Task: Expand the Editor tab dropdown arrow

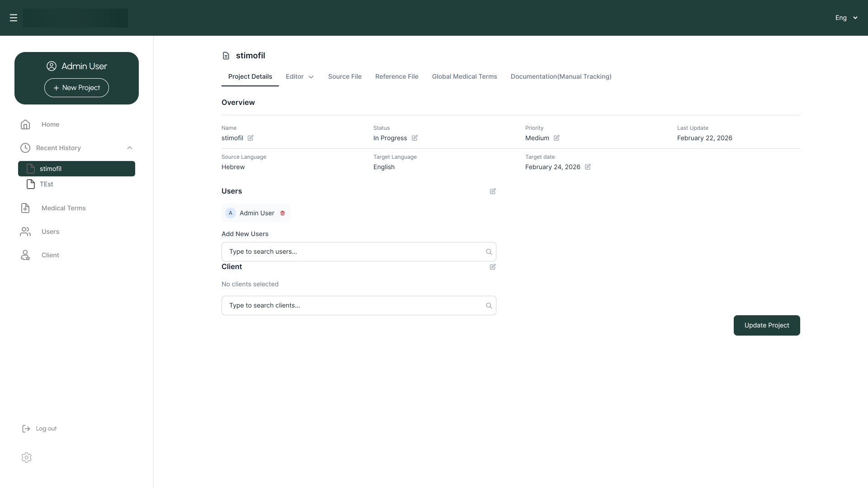Action: 311,77
